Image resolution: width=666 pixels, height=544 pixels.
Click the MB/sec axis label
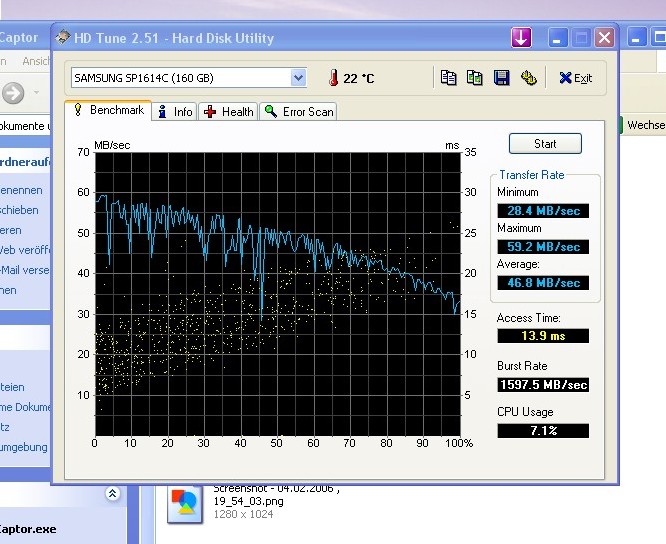112,145
